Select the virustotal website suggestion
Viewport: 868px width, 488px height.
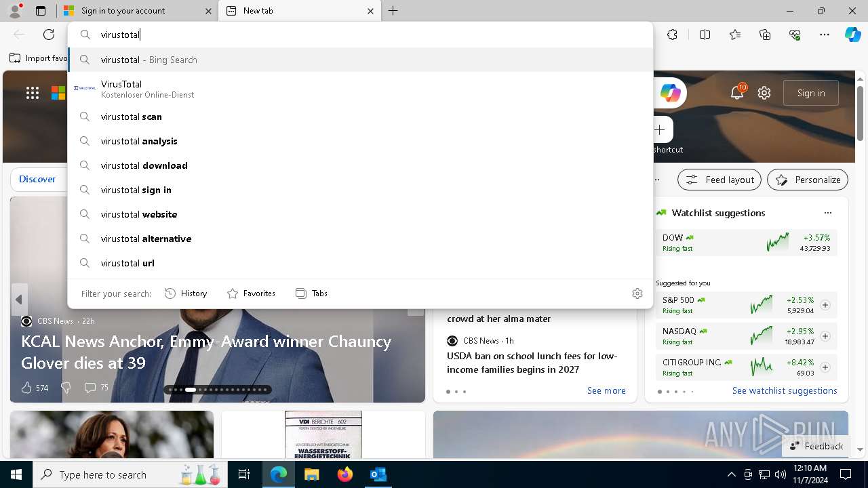[360, 214]
